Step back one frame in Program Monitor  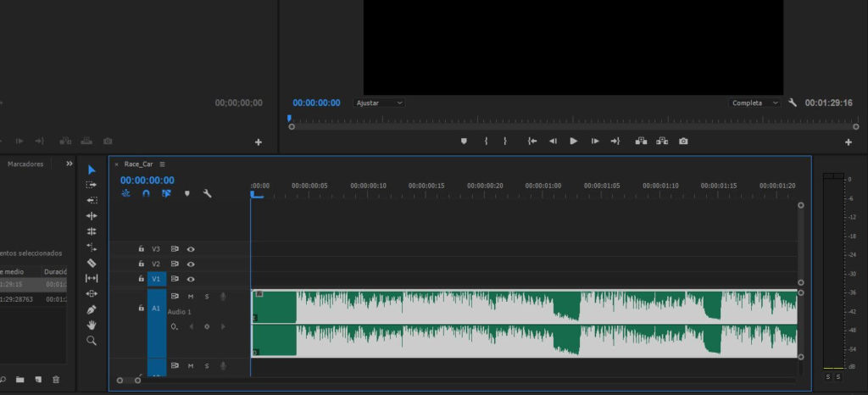[x=553, y=141]
